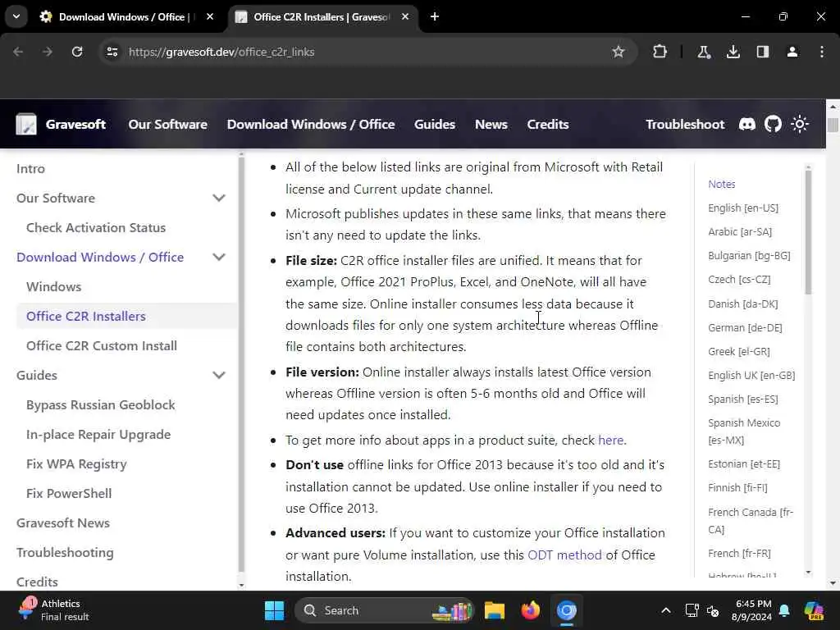Open Download Windows / Office in top navigation
Viewport: 840px width, 630px height.
311,125
